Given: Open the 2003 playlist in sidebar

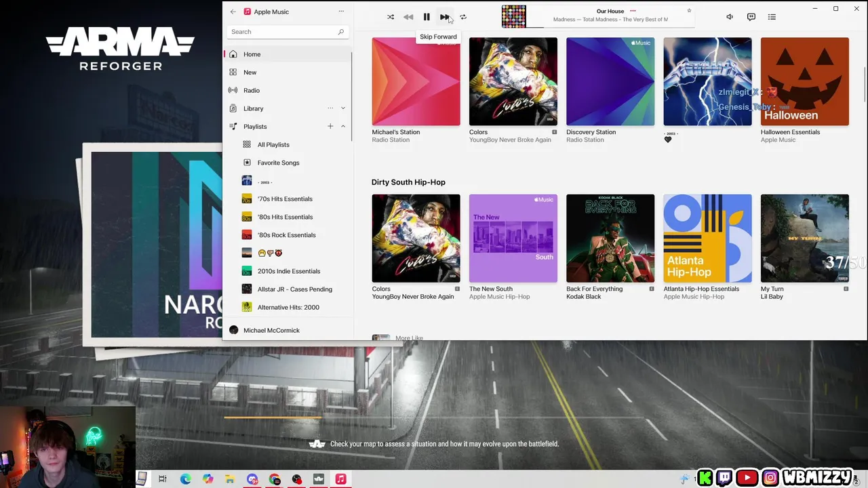Looking at the screenshot, I should point(288,181).
